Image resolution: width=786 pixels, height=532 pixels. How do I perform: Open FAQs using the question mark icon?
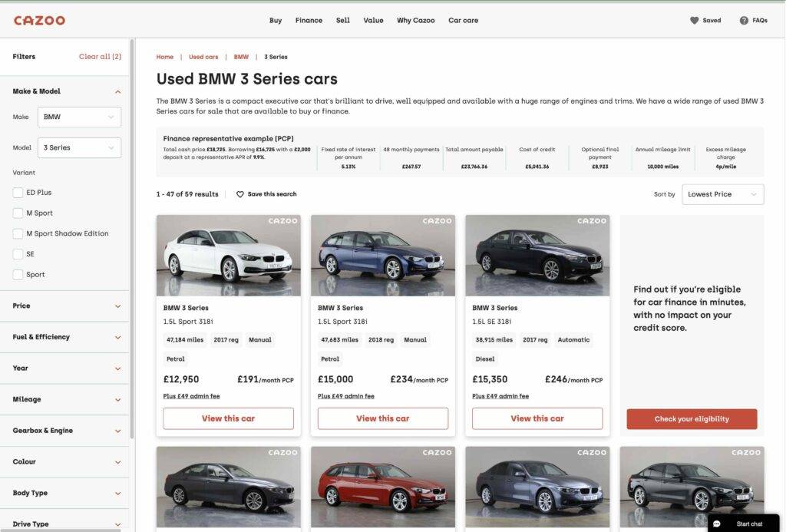point(741,20)
